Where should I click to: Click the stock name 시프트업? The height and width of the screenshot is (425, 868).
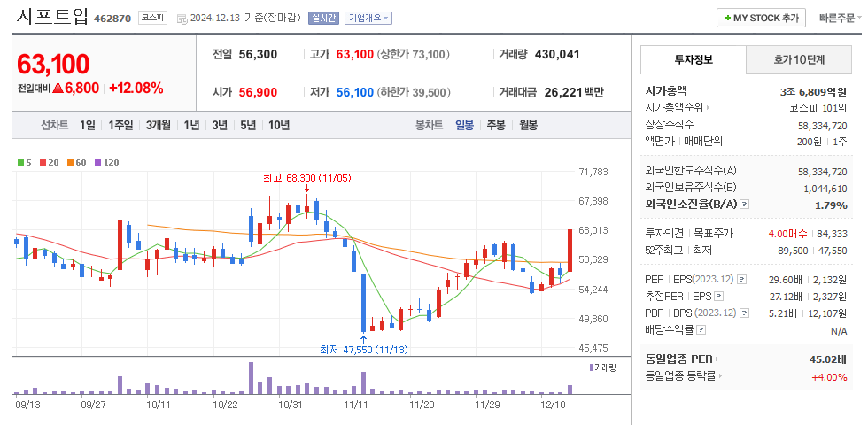click(52, 17)
